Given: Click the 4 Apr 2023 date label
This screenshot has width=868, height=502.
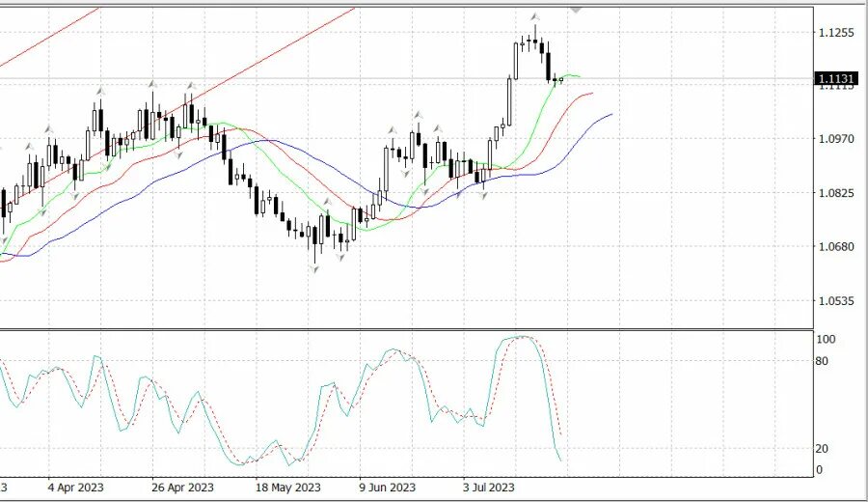Looking at the screenshot, I should (76, 488).
